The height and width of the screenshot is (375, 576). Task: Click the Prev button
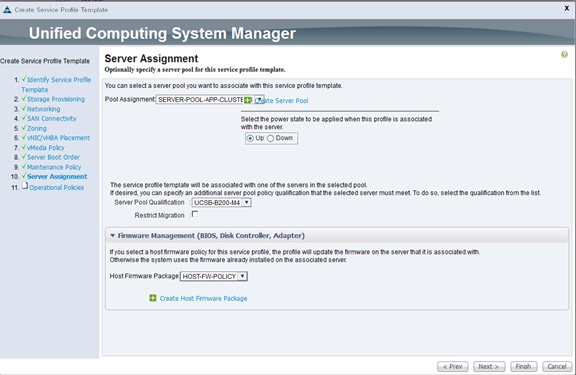tap(453, 367)
